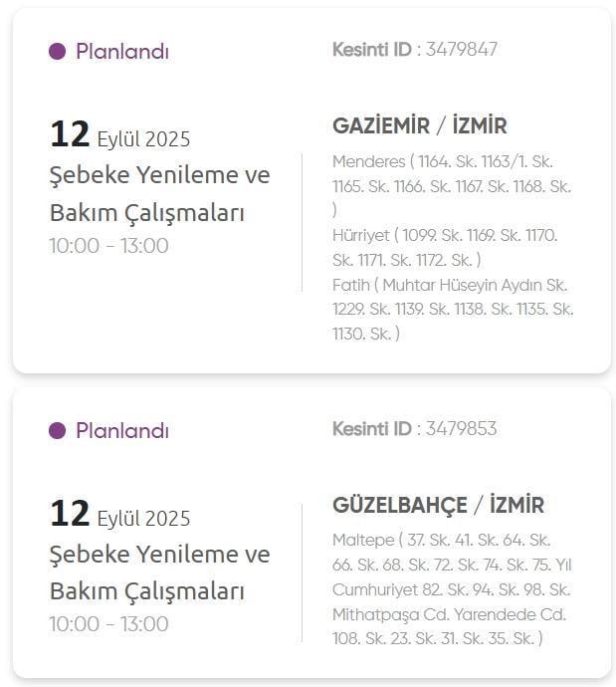
Task: Click the 12 Eylül 2025 date in the Gaziemir card
Action: pos(119,136)
